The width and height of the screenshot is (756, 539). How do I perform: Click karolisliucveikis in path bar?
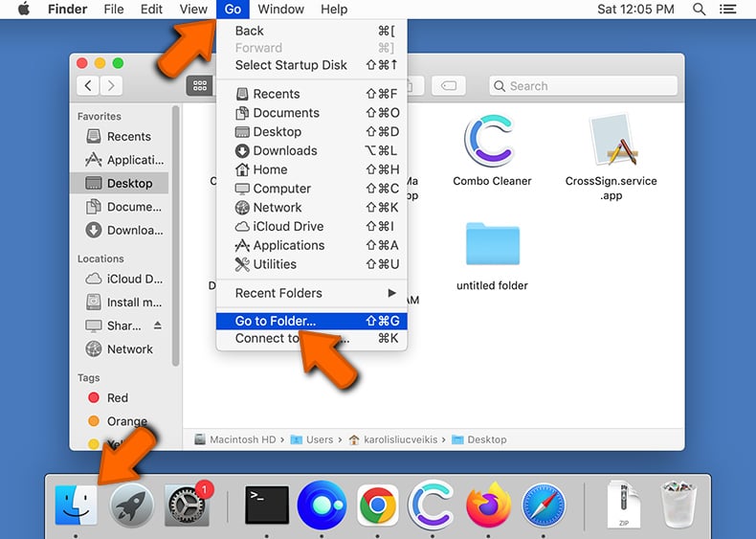393,439
